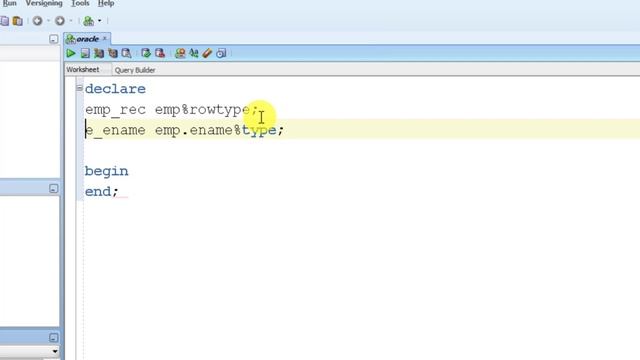The image size is (640, 360).
Task: Open the SQL Worksheet connection dropdown arrow
Action: tap(99, 20)
